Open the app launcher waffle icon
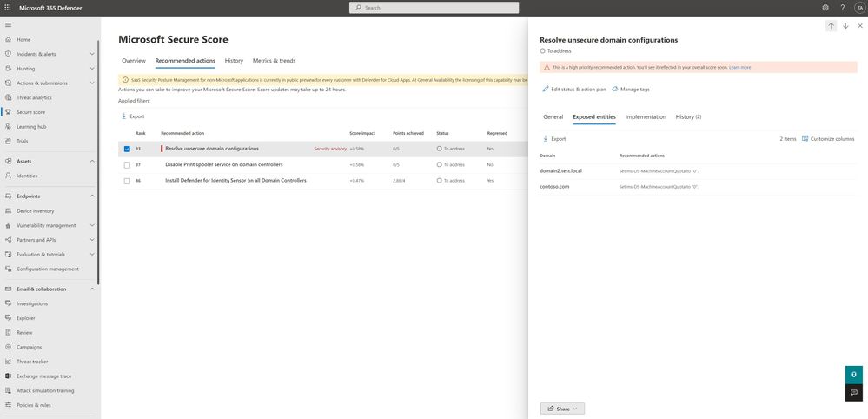The image size is (868, 419). pos(8,8)
